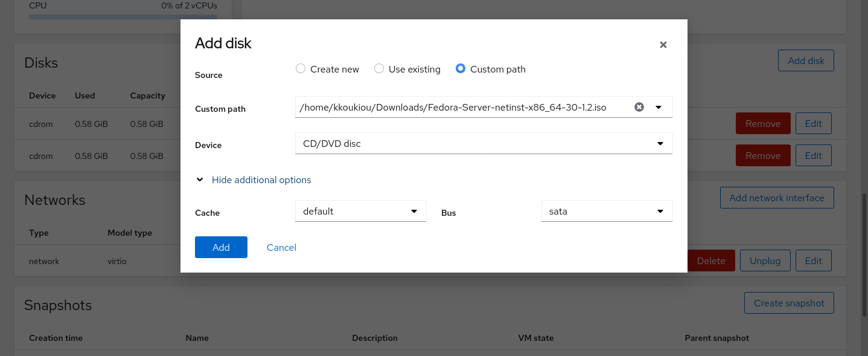Collapse additional options
The width and height of the screenshot is (868, 356).
[261, 180]
